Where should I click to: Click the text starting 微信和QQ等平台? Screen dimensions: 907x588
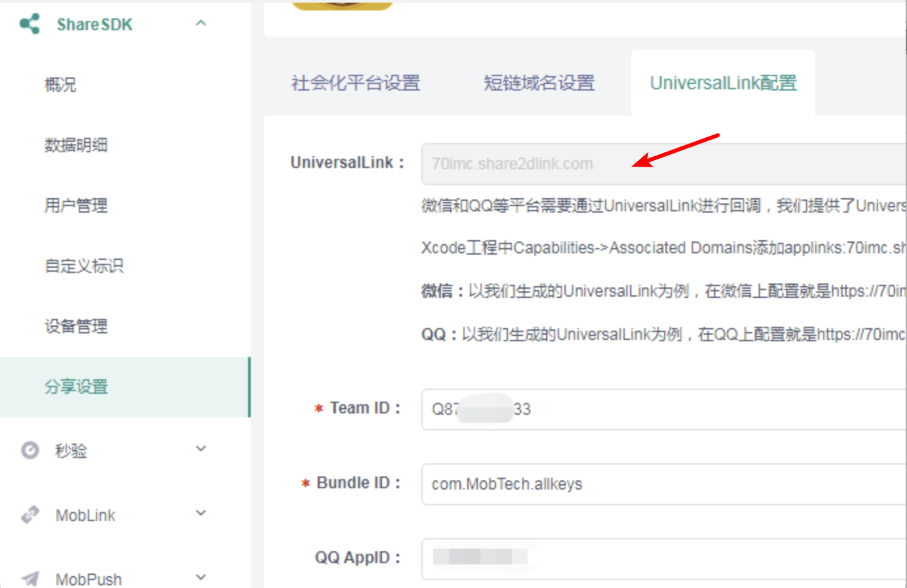[664, 206]
